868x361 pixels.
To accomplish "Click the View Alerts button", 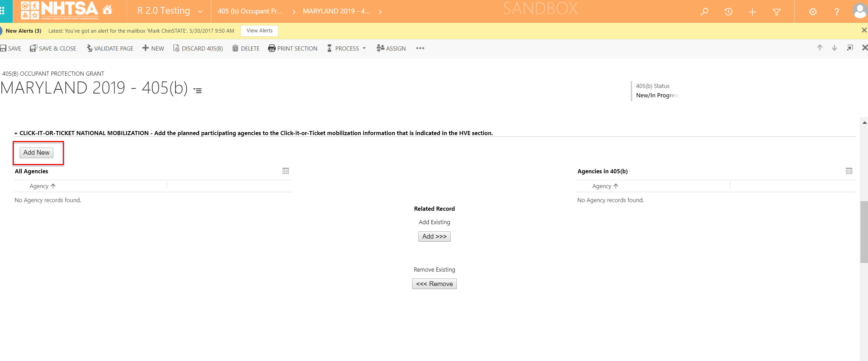I will (x=260, y=31).
